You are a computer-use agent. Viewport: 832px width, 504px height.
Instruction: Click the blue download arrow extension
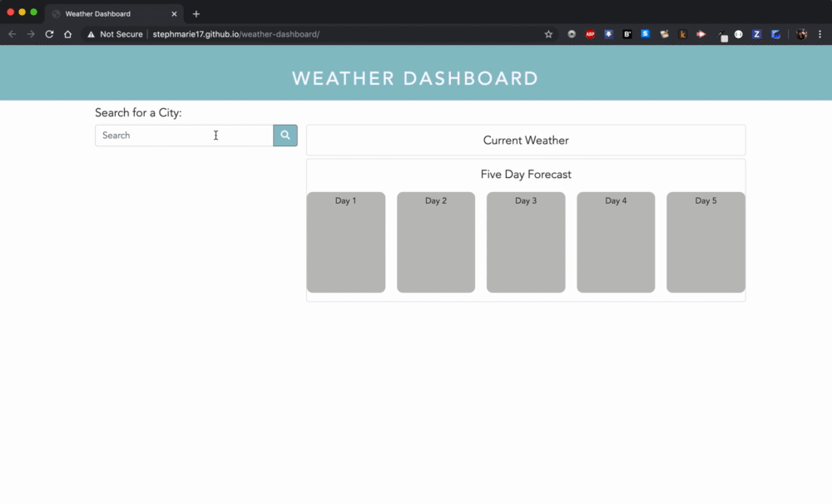[609, 34]
